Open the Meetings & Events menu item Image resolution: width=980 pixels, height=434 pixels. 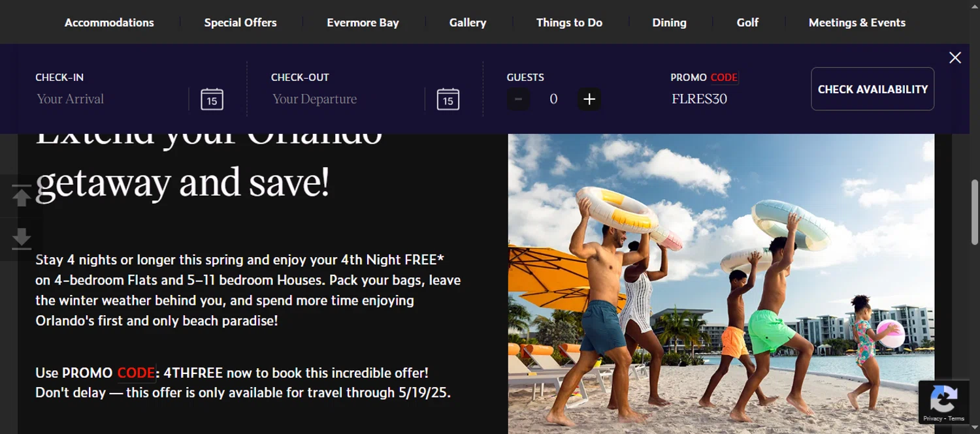857,22
